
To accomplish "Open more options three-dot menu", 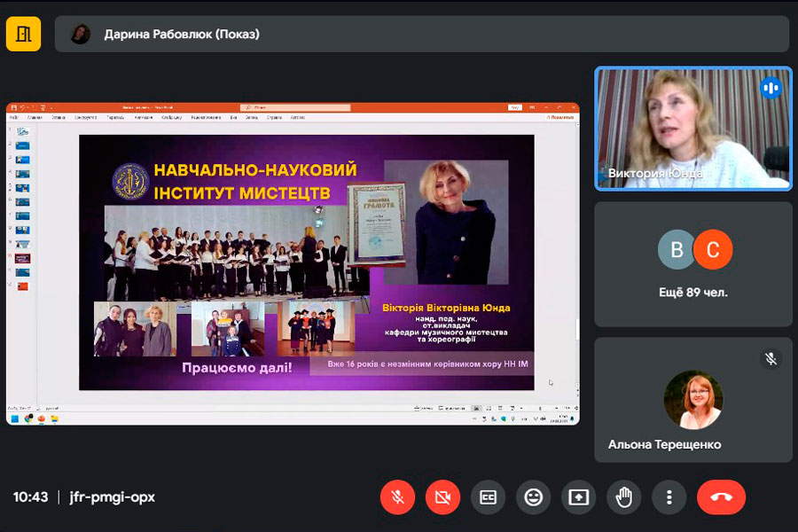I will pos(669,497).
